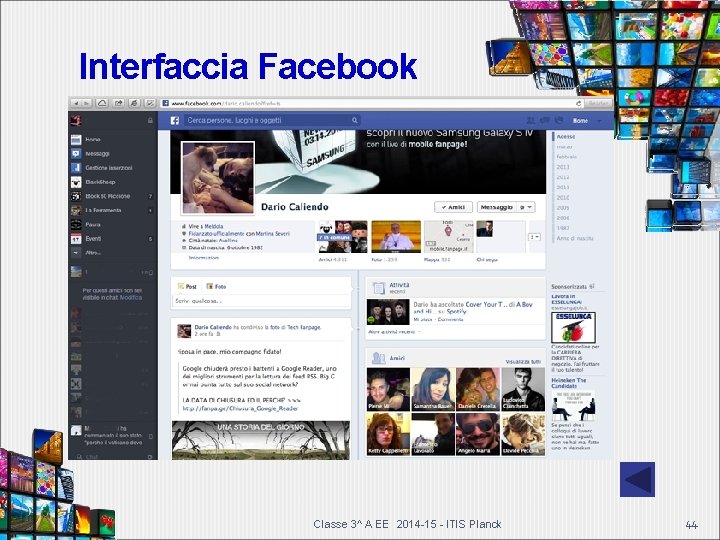
Task: Open the fanpage Chiusura Google Reader link
Action: 240,408
